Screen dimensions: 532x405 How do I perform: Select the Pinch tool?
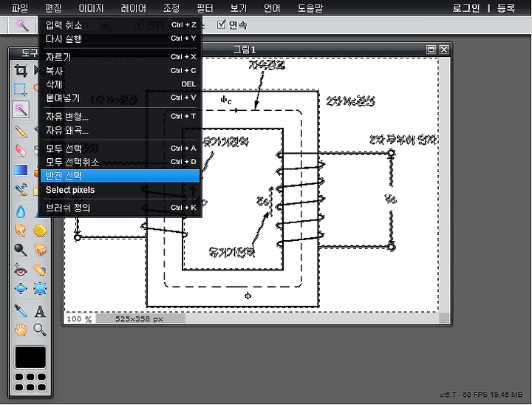[40, 289]
